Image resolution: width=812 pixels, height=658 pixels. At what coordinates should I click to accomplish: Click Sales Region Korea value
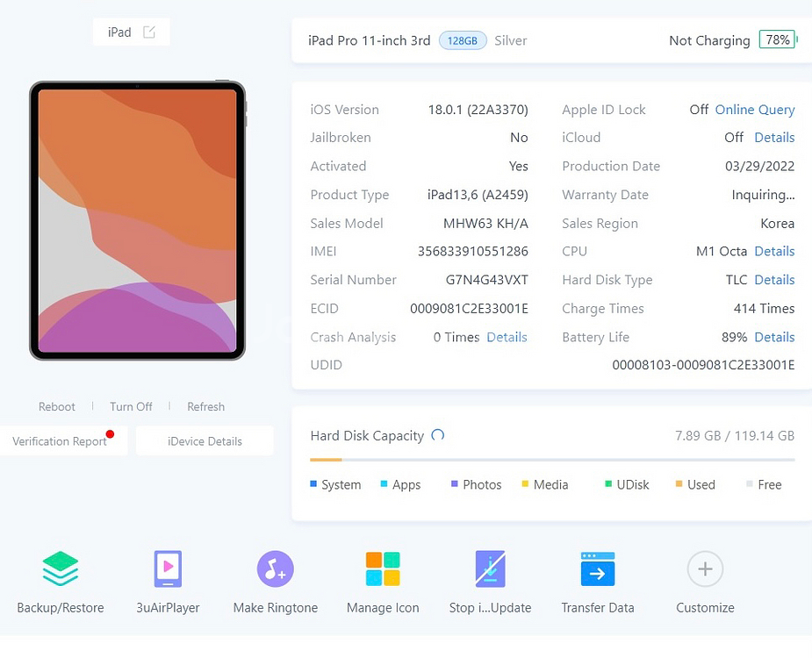(x=777, y=223)
